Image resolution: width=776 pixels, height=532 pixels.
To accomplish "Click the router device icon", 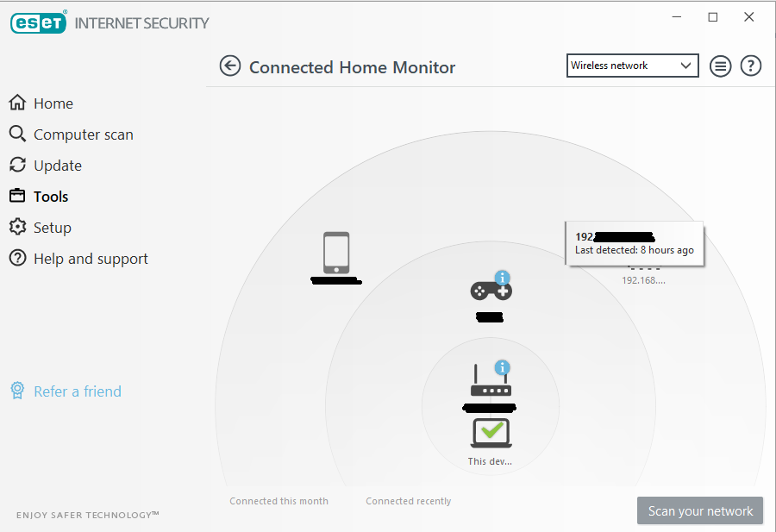I will tap(491, 380).
